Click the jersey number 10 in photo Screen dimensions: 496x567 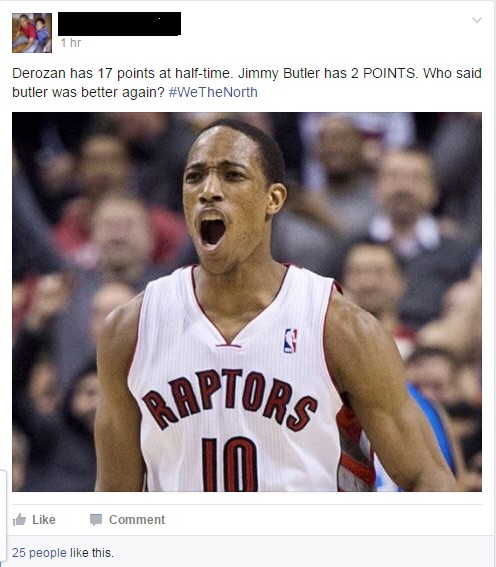point(229,464)
